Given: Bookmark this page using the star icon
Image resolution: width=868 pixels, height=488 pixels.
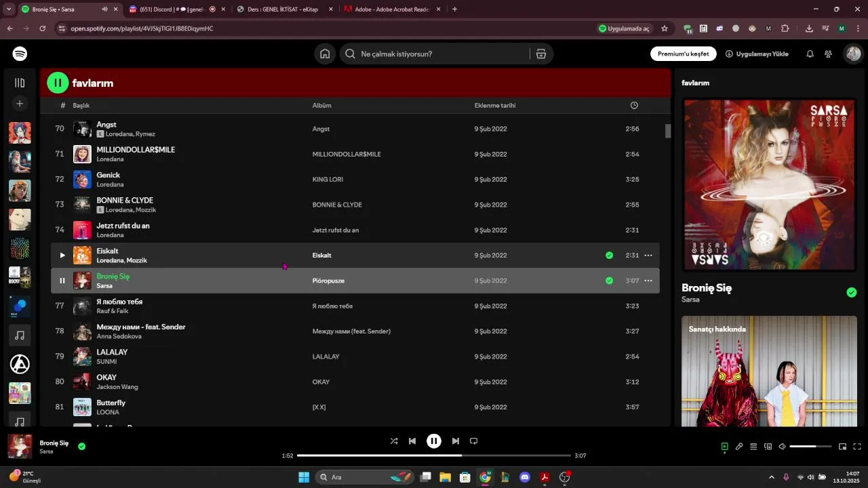Looking at the screenshot, I should click(x=665, y=28).
